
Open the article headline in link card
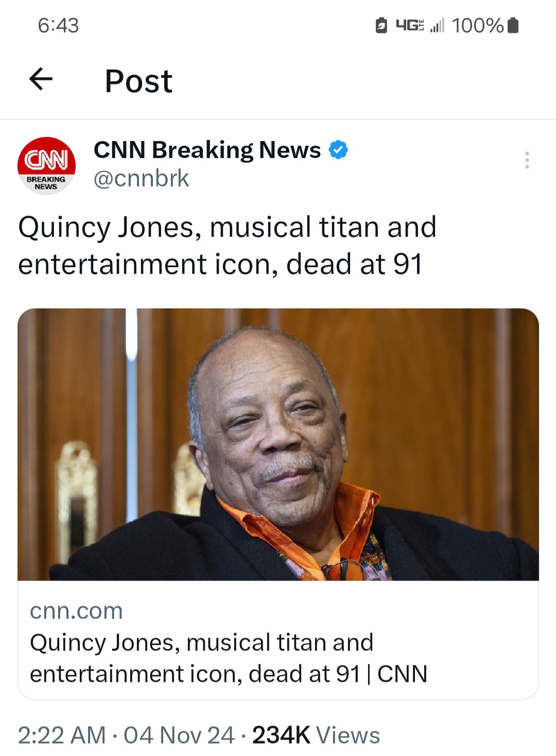click(229, 658)
